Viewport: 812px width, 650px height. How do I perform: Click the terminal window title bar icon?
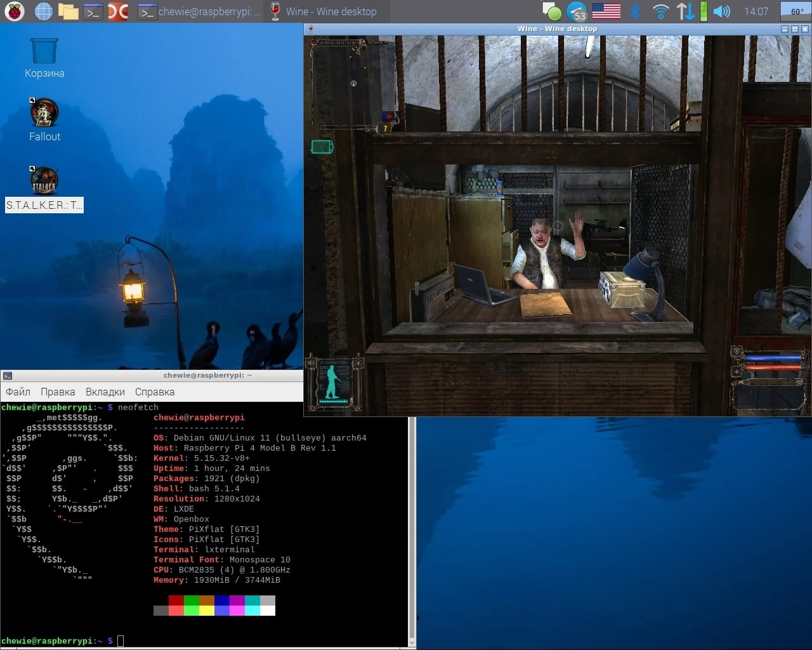pos(7,375)
